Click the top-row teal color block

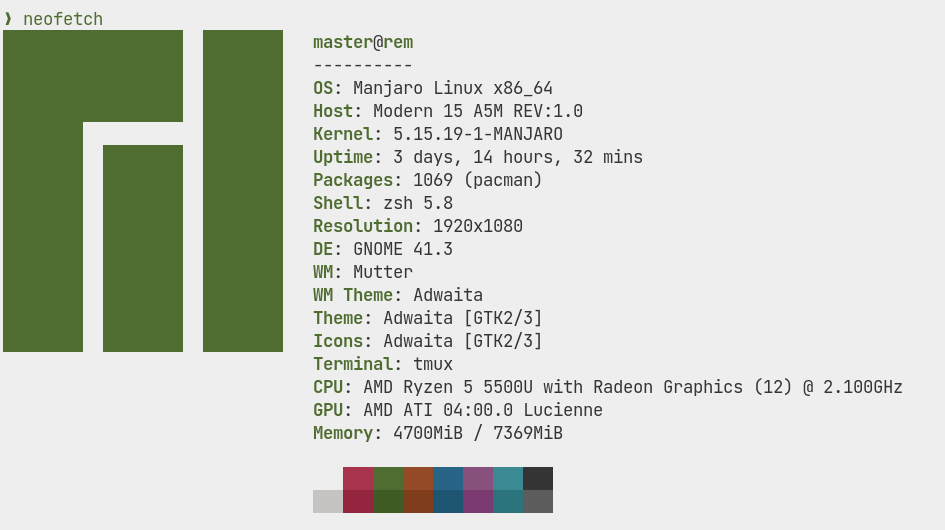(508, 478)
